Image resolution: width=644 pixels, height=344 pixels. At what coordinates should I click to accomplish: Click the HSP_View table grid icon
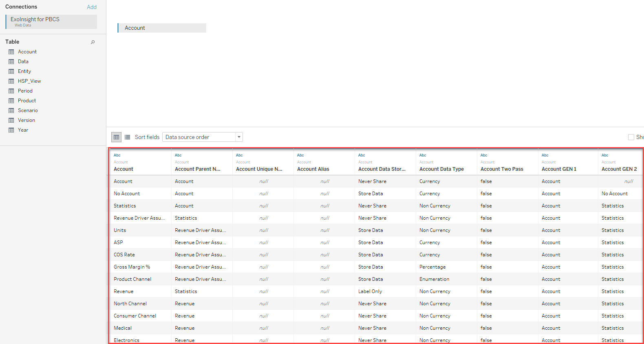(11, 81)
